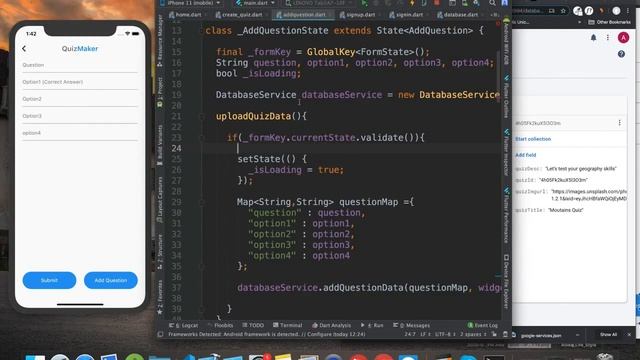The width and height of the screenshot is (640, 360).
Task: Tap the Add Question button
Action: tap(111, 280)
